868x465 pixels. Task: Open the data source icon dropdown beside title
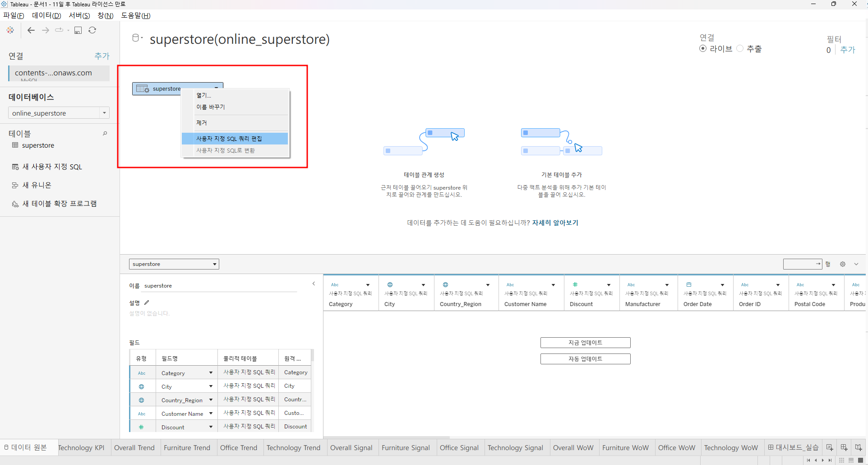137,38
